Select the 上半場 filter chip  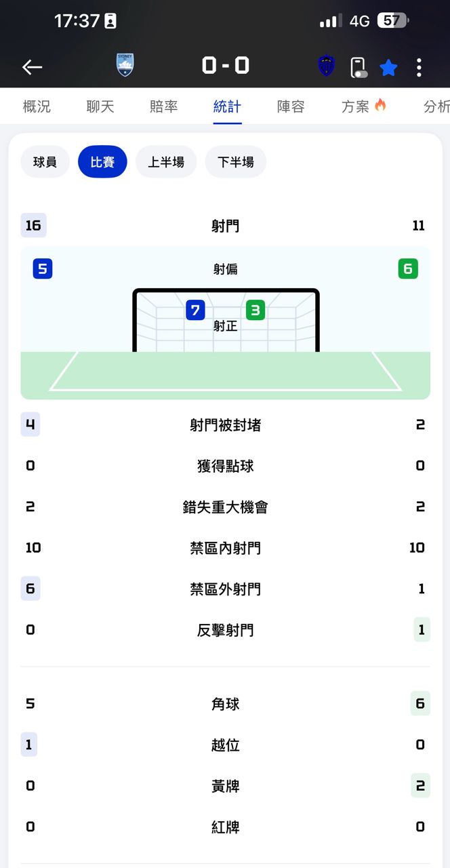[166, 162]
